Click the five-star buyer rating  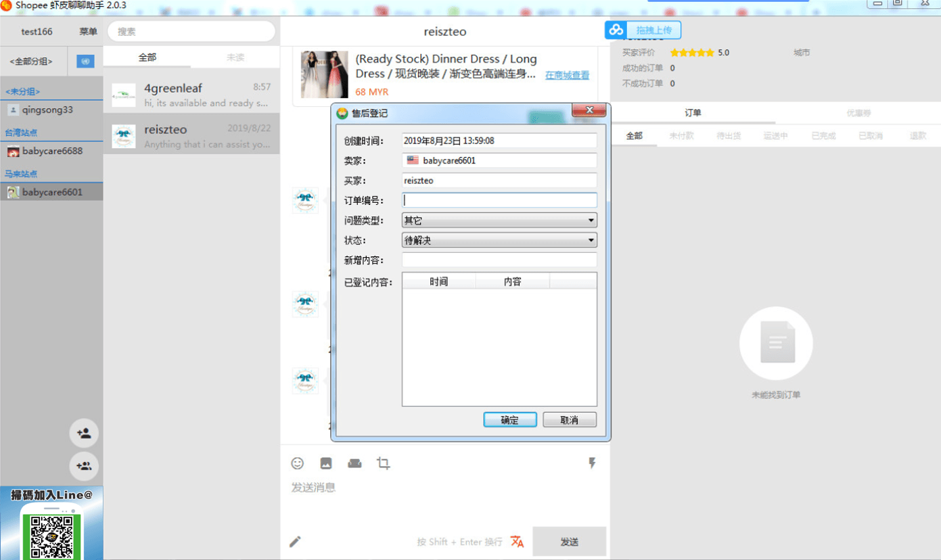tap(692, 53)
